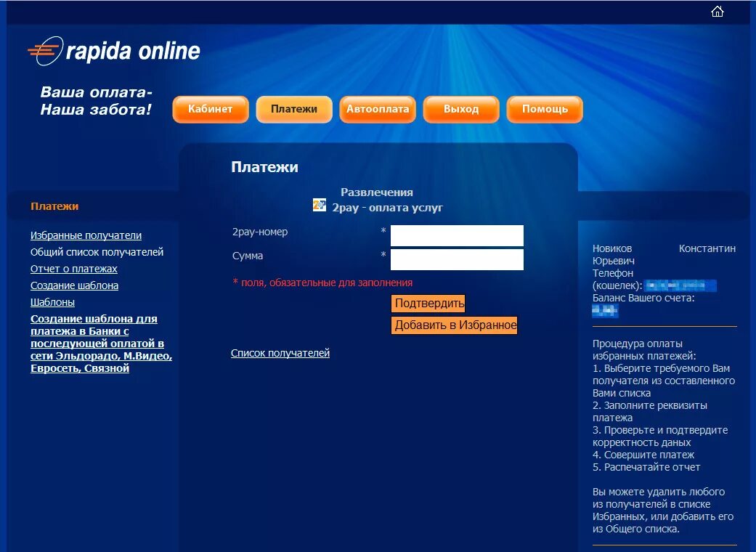756x552 pixels.
Task: Open the Шаблоны link
Action: 52,302
